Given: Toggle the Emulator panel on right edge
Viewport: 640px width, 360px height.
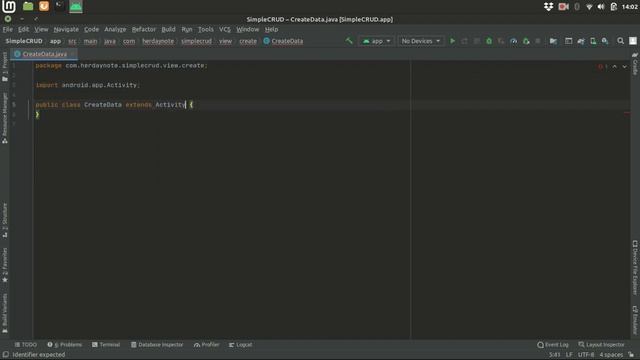Looking at the screenshot, I should pyautogui.click(x=635, y=320).
